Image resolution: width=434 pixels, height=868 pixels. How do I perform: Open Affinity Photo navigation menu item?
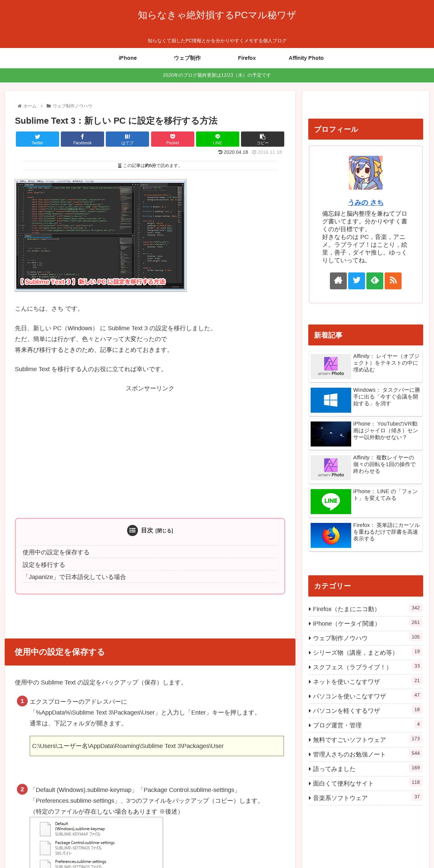point(306,58)
